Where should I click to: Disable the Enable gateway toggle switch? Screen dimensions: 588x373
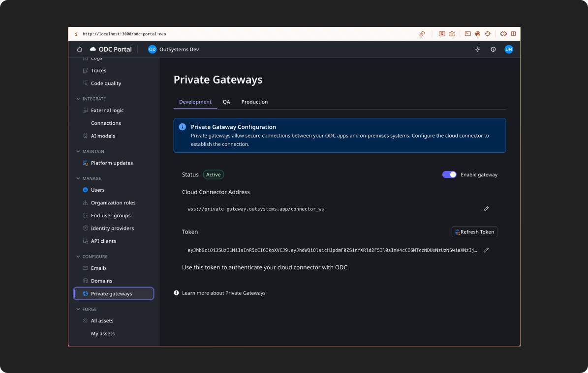tap(449, 174)
